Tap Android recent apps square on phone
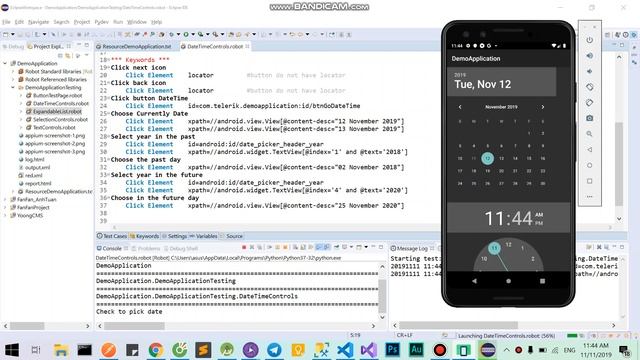The image size is (640, 360). (542, 281)
